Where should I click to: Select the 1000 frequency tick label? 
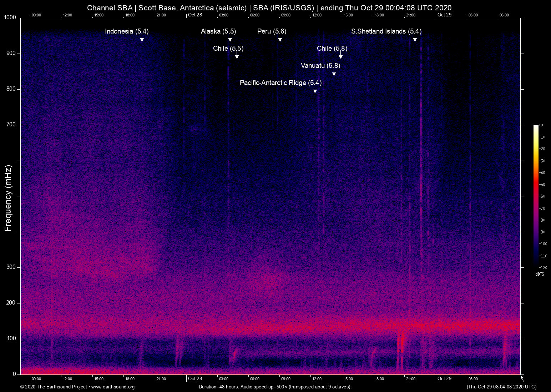tap(10, 17)
